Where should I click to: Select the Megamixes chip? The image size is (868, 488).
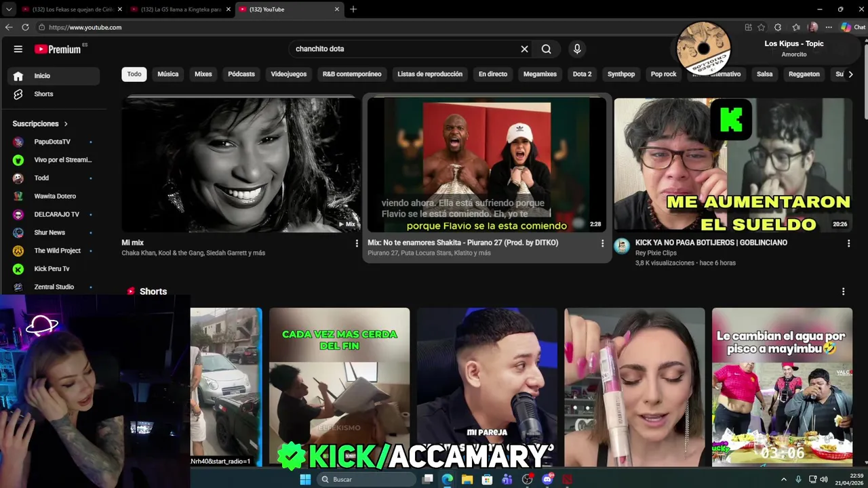click(x=540, y=74)
